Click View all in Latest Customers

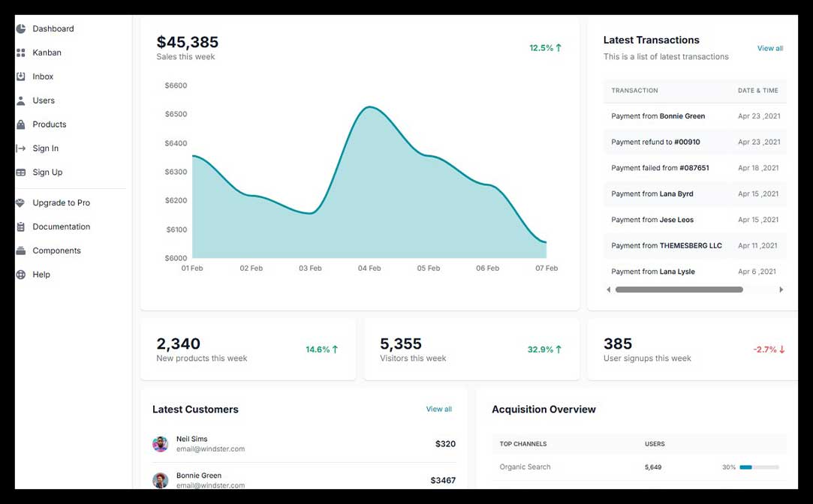pyautogui.click(x=439, y=409)
